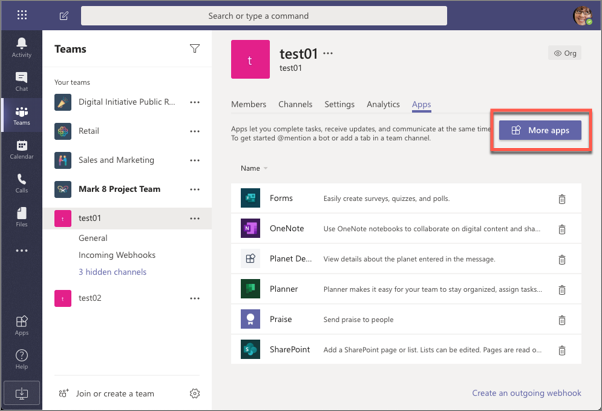Screen dimensions: 602x411
Task: Show more apps ellipsis in left rail
Action: (x=22, y=251)
